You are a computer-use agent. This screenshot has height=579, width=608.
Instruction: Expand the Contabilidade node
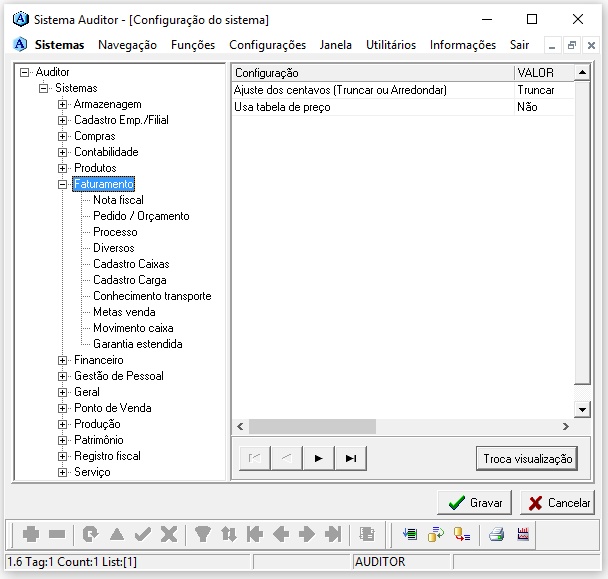click(x=62, y=152)
